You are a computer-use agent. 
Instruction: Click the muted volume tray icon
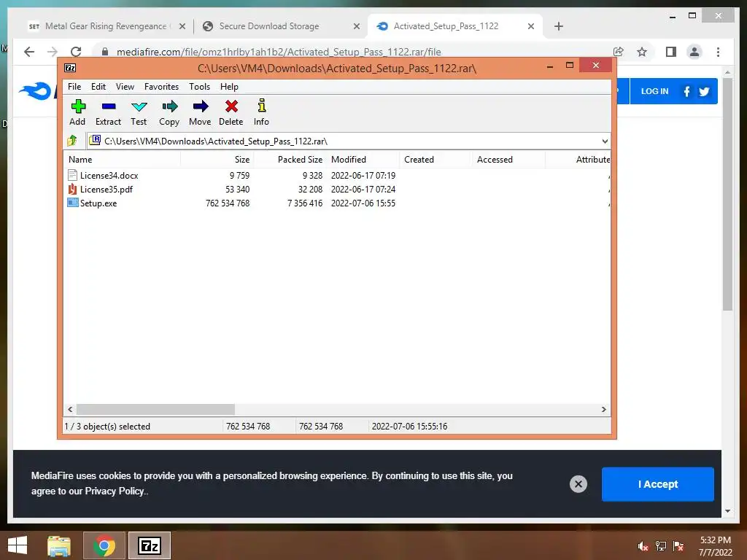coord(643,546)
